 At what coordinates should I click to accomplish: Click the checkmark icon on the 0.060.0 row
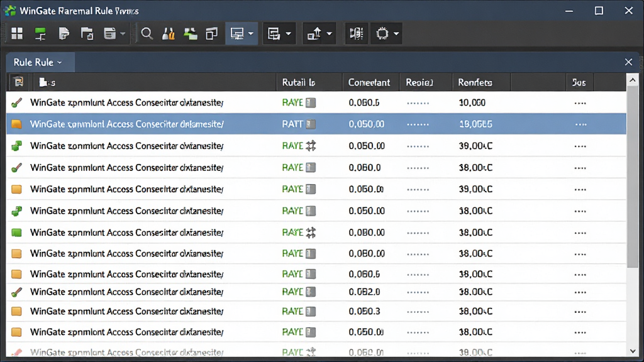tap(16, 168)
